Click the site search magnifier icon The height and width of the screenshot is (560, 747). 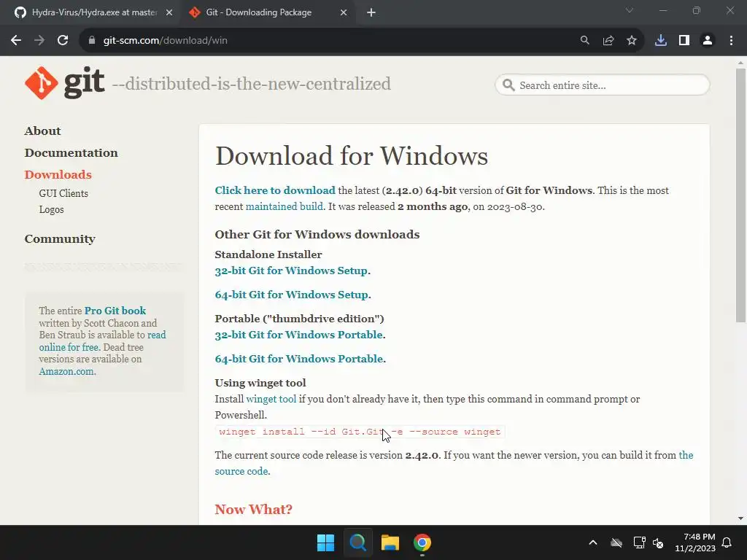pyautogui.click(x=508, y=85)
